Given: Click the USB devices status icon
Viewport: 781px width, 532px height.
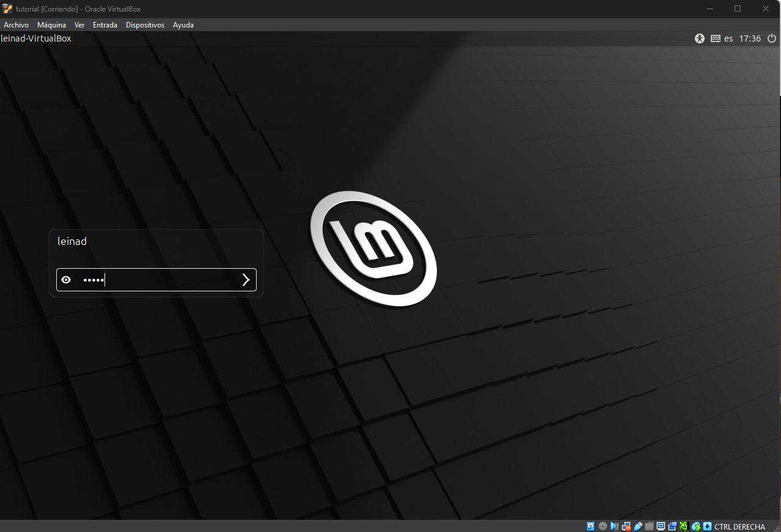Looking at the screenshot, I should 637,527.
